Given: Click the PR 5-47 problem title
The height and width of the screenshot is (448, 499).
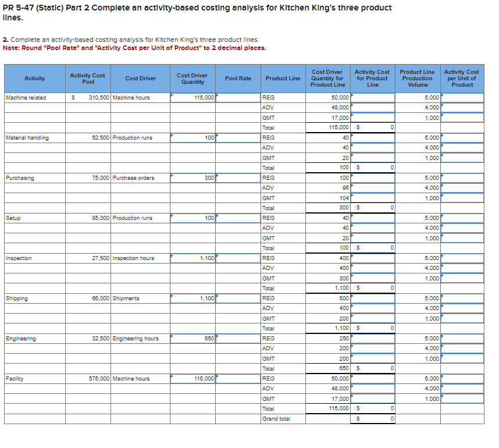Looking at the screenshot, I should pos(197,12).
